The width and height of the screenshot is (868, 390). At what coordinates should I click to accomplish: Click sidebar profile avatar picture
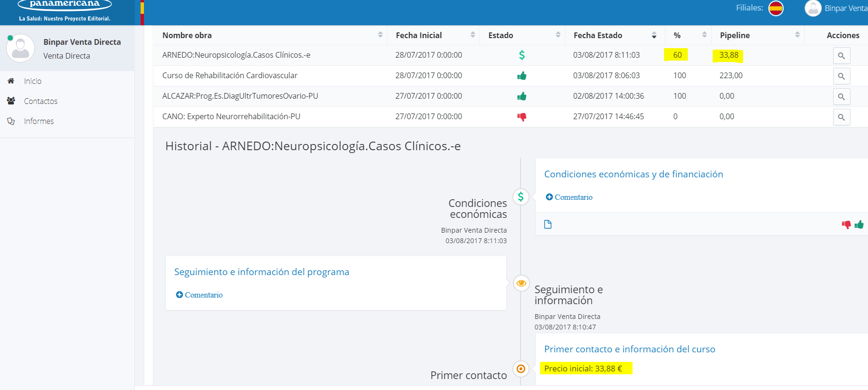pyautogui.click(x=20, y=48)
